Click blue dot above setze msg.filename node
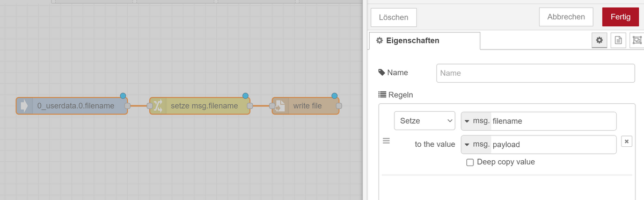644x200 pixels. [x=246, y=96]
